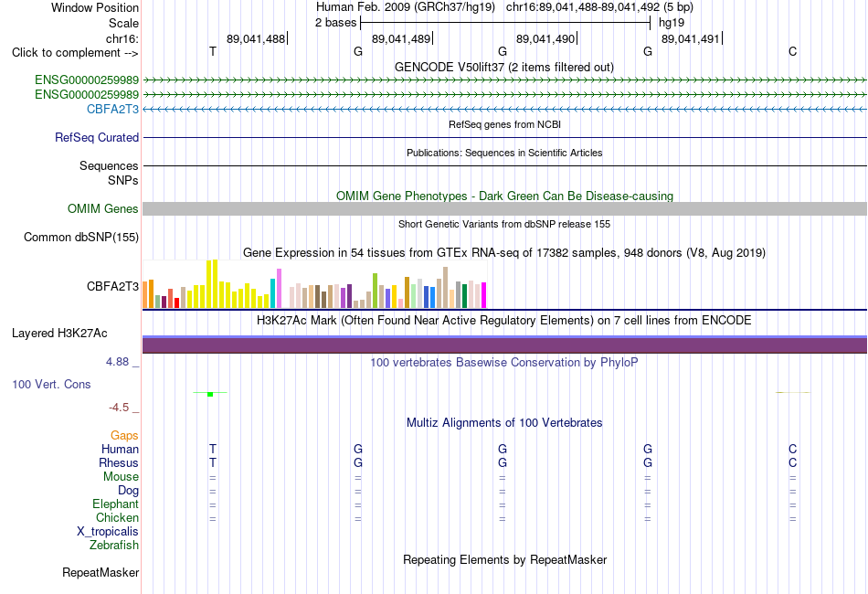Click 'Click to complement -->' label
Image resolution: width=868 pixels, height=594 pixels.
pyautogui.click(x=75, y=53)
